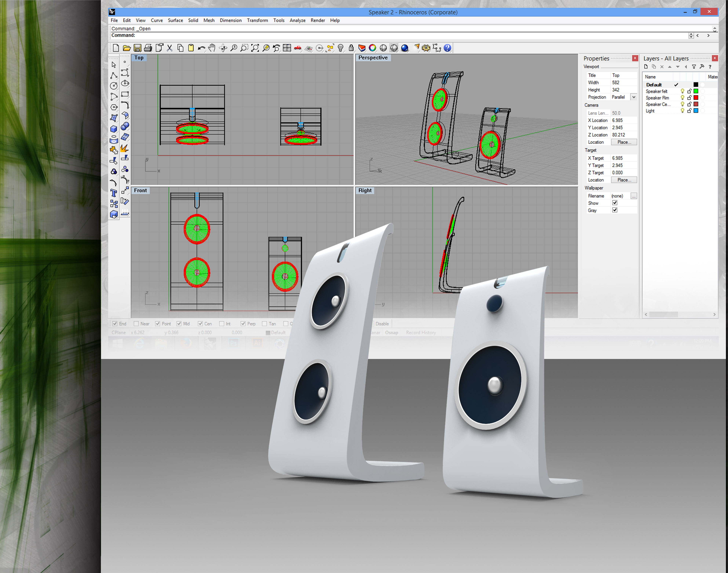
Task: Click the red Speaker Rim color swatch
Action: point(696,98)
